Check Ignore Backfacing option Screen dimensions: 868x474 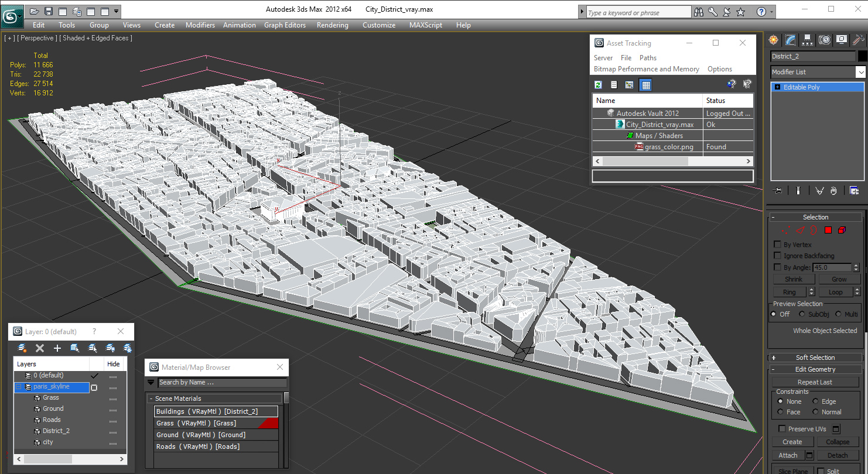[778, 256]
